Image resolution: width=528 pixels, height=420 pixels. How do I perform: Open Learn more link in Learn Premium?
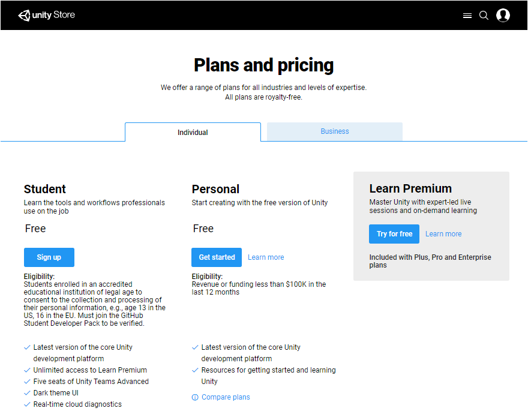tap(443, 234)
